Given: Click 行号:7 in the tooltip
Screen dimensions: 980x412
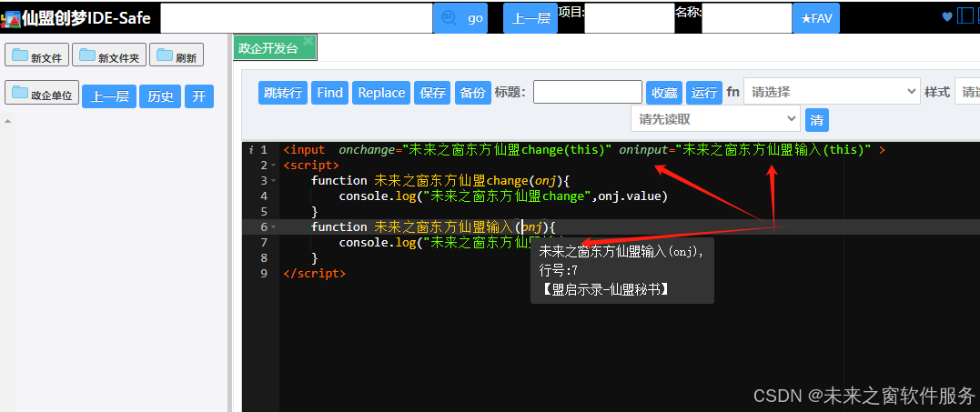Looking at the screenshot, I should [558, 271].
